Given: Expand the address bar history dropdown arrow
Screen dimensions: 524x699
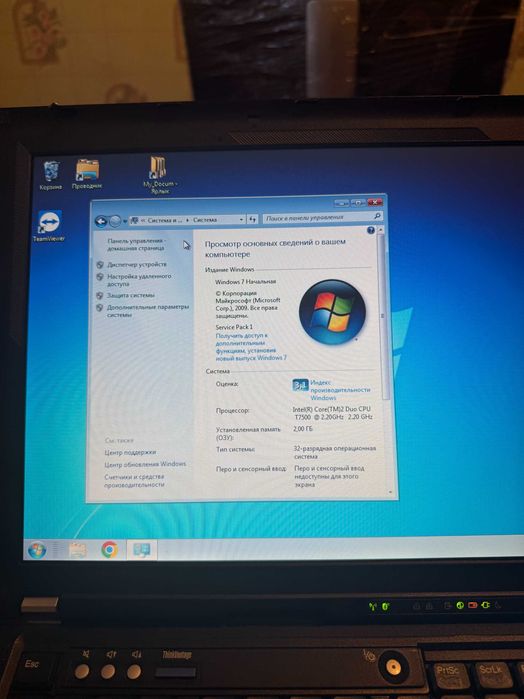Looking at the screenshot, I should tap(241, 219).
